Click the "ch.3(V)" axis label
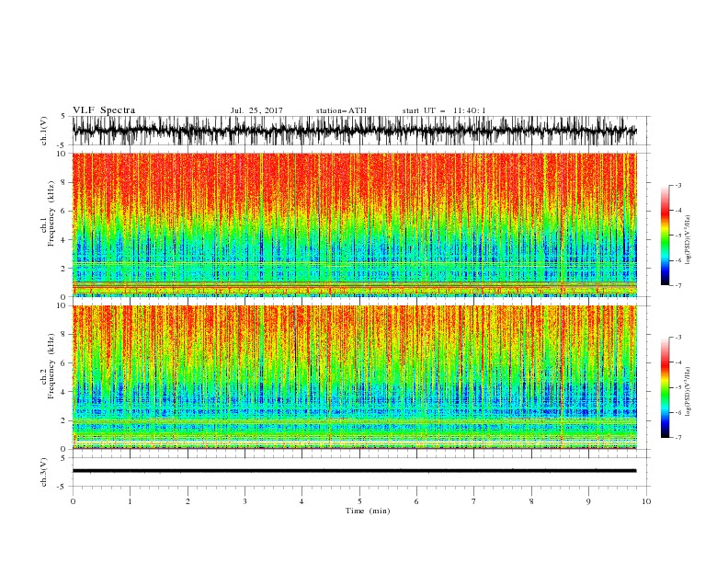728x563 pixels. pyautogui.click(x=44, y=473)
